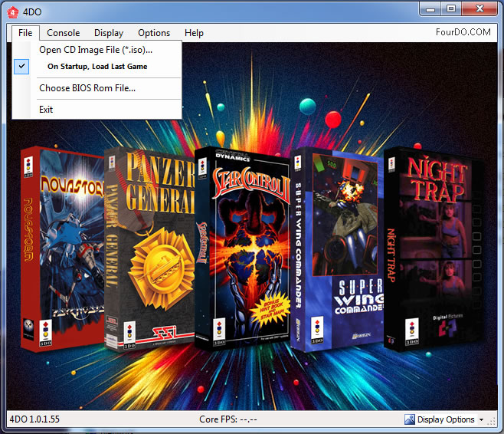Screen dimensions: 504x434
Task: Click the Display Options status bar button
Action: (446, 419)
